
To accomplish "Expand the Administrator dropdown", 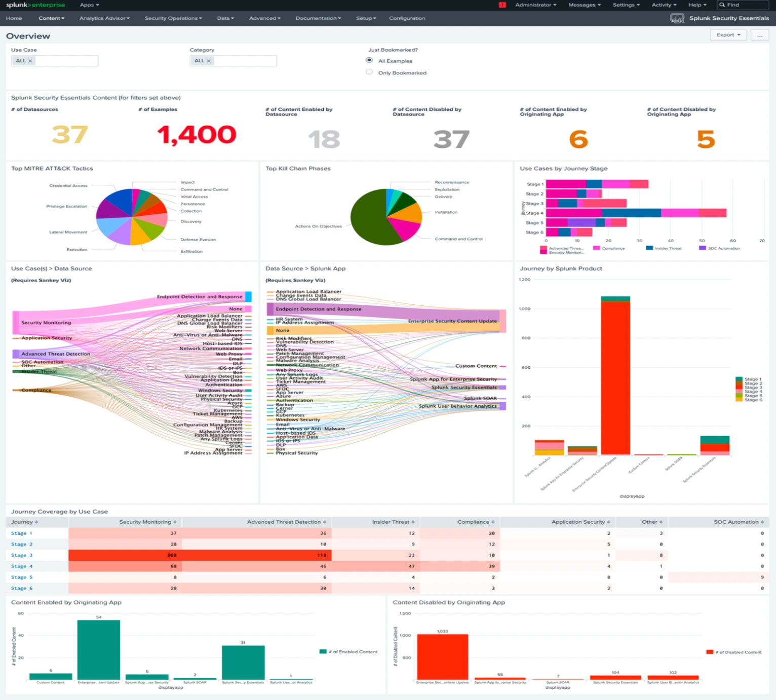I will 535,5.
